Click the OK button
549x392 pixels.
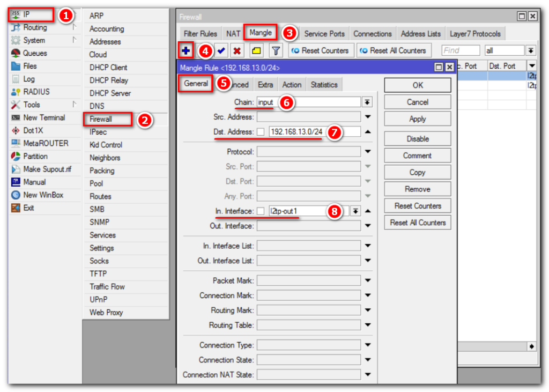[x=417, y=85]
